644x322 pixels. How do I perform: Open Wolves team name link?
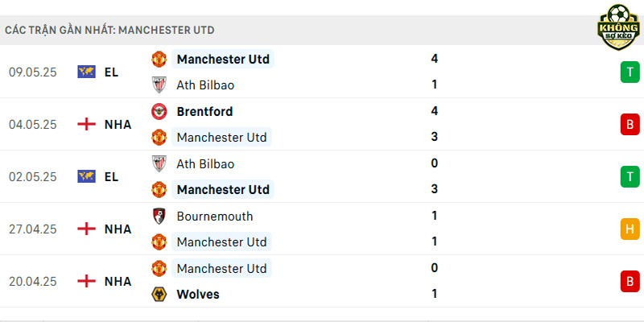click(x=198, y=295)
